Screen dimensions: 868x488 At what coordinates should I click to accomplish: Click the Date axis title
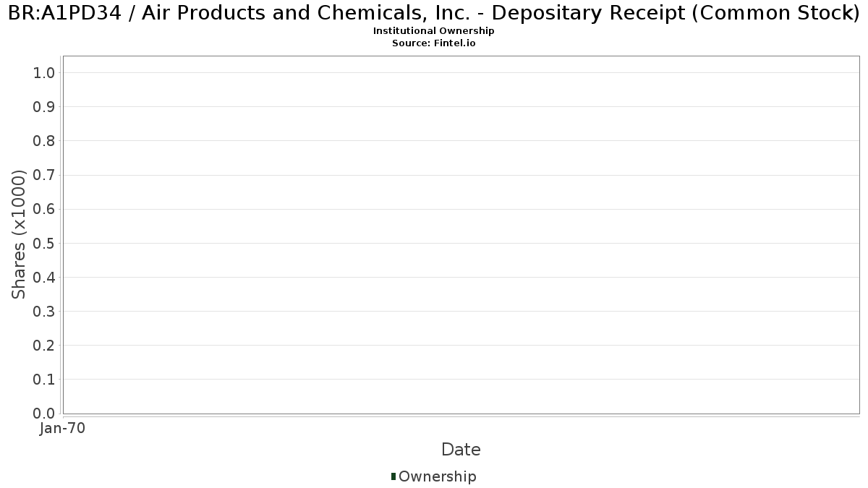461,450
